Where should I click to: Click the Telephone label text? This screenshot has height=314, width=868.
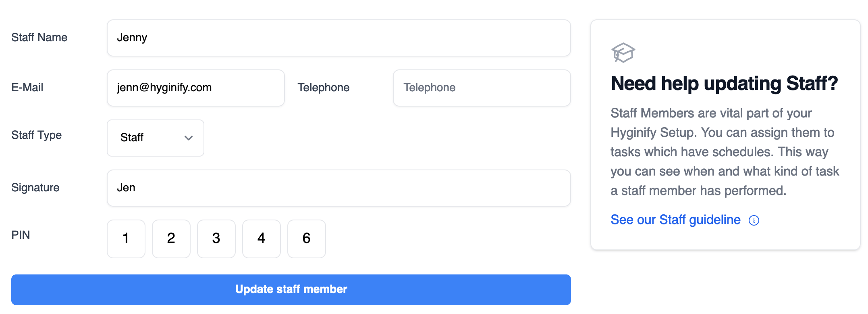click(323, 88)
